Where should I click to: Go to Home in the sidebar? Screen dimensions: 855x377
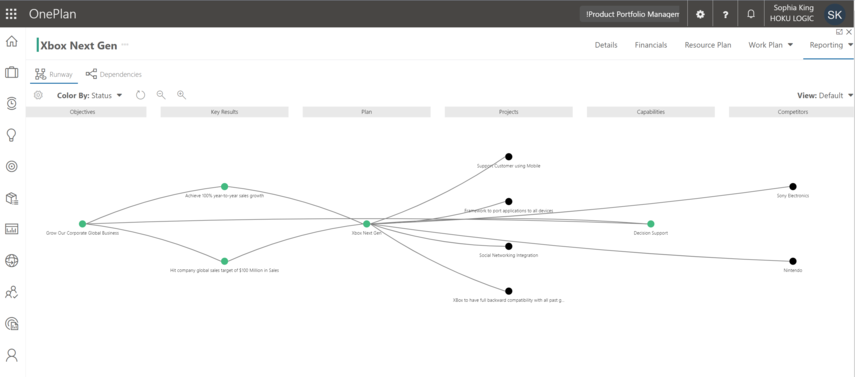pos(11,41)
